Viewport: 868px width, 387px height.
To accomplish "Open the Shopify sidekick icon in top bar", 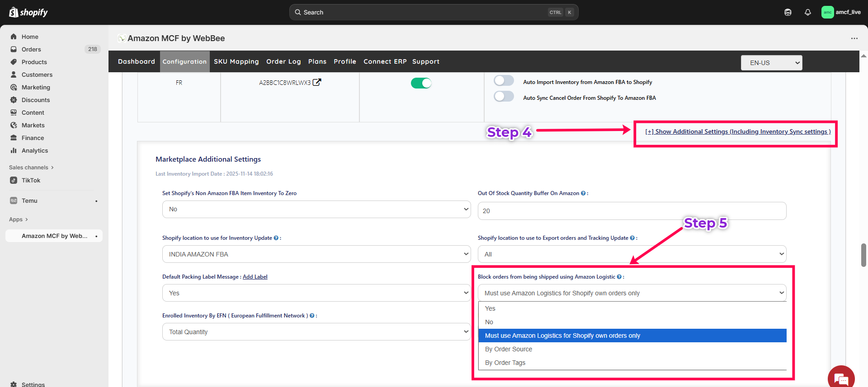I will click(x=788, y=12).
